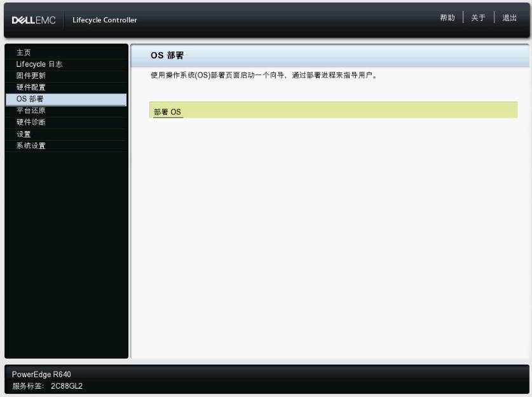
Task: Click the service tag 2C88GL2
Action: point(67,386)
